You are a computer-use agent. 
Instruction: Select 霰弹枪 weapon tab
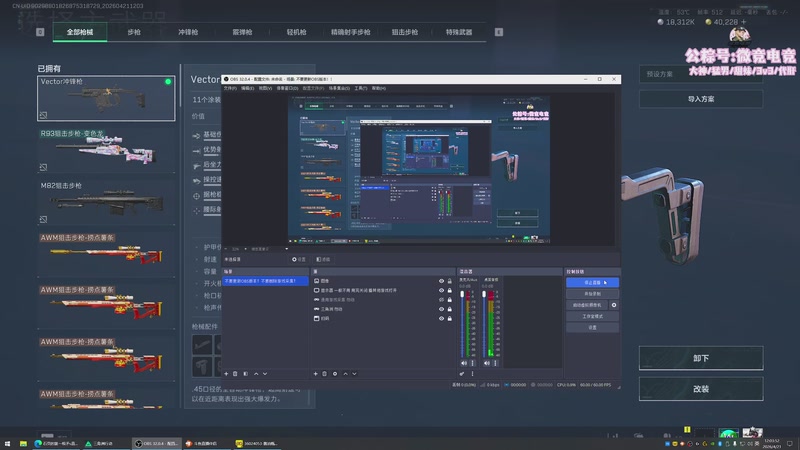(242, 32)
